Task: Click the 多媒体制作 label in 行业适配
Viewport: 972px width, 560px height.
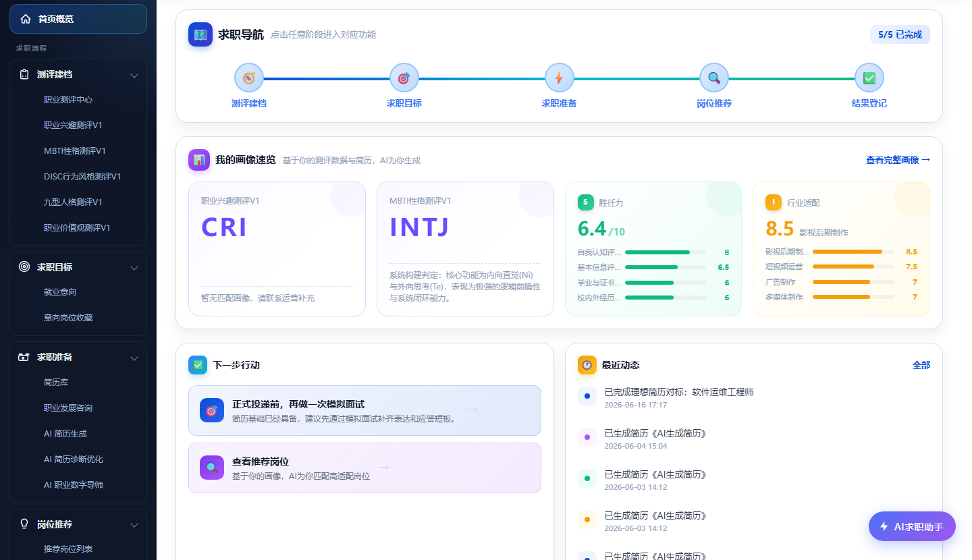Action: point(784,297)
